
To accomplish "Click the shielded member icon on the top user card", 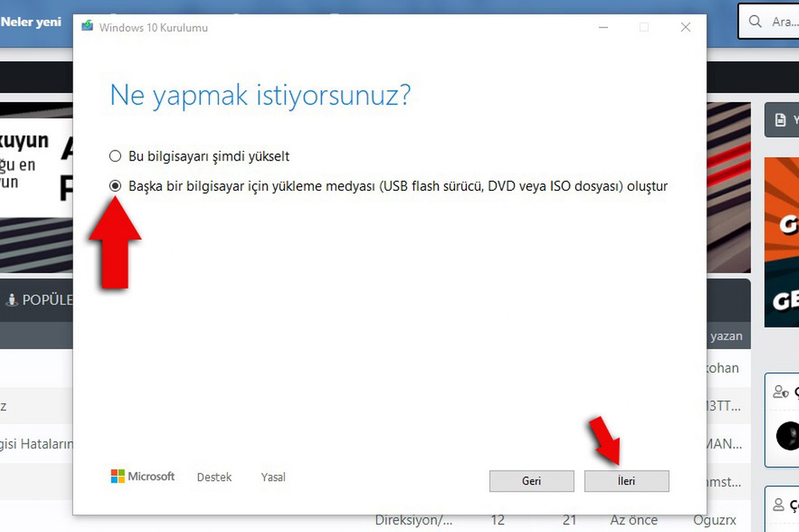I will (x=781, y=391).
